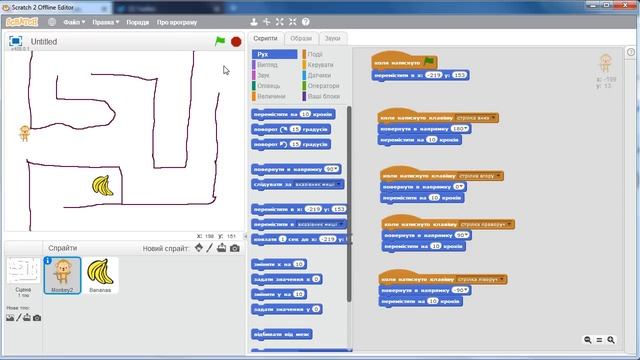Zoom in the scripts area
Screen dimensions: 640x360
[611, 340]
